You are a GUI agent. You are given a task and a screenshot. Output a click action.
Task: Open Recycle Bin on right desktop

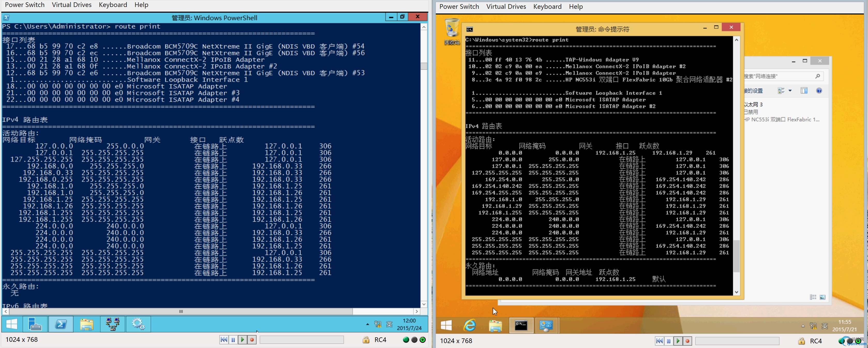pyautogui.click(x=452, y=32)
